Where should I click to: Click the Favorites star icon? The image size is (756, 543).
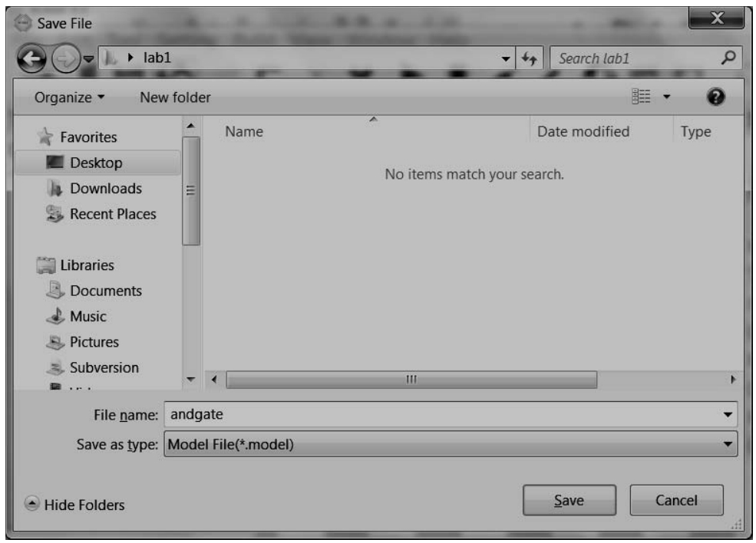pos(45,137)
